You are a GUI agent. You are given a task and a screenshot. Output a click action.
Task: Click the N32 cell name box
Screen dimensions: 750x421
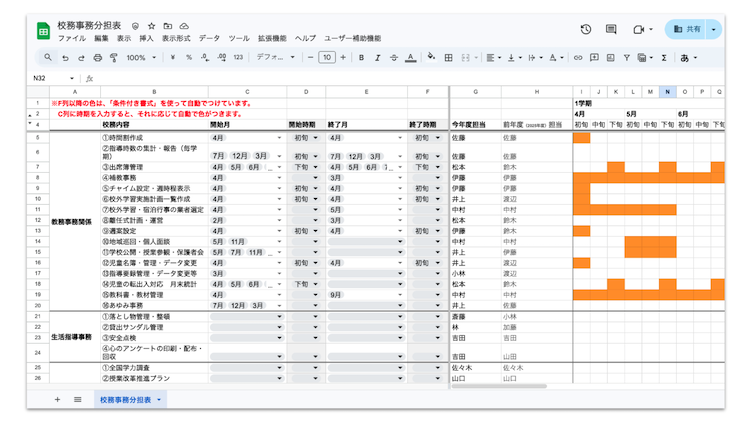45,78
